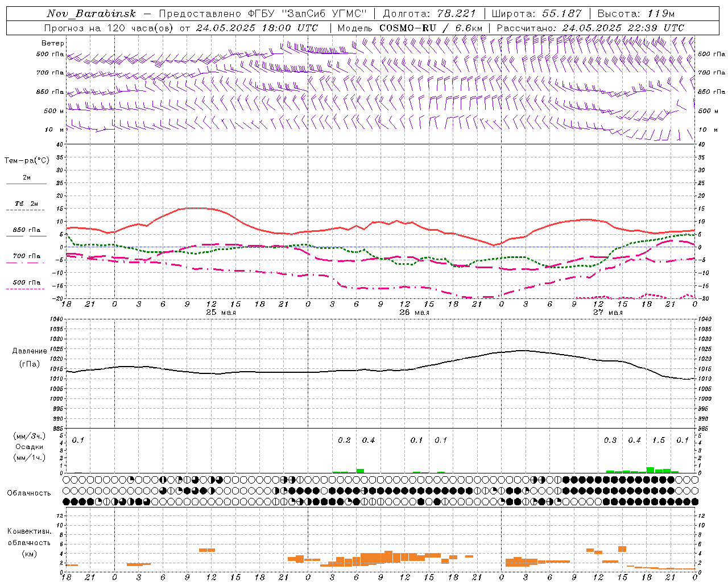Click the (км) units label under облачность
Viewport: 728px width, 582px height.
[29, 554]
